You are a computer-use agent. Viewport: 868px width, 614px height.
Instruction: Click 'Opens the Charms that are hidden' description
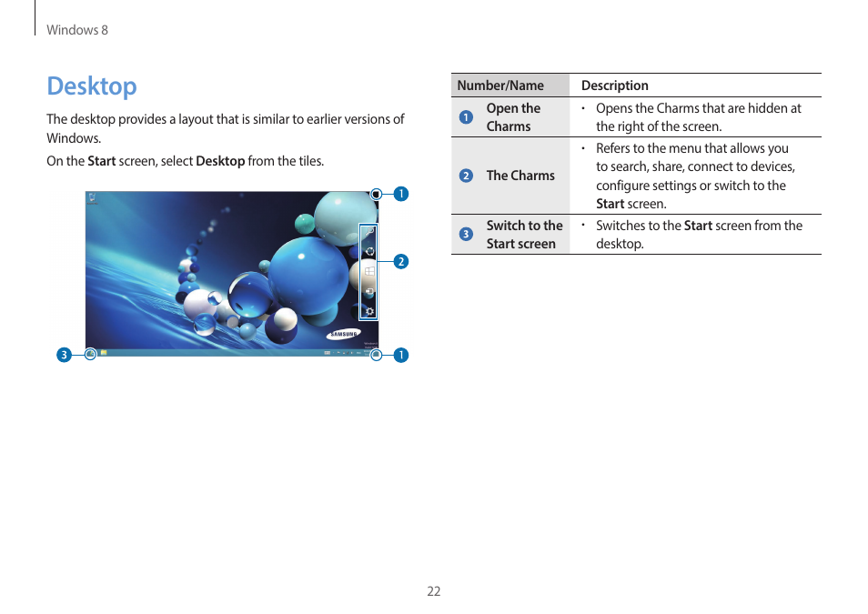pos(699,117)
